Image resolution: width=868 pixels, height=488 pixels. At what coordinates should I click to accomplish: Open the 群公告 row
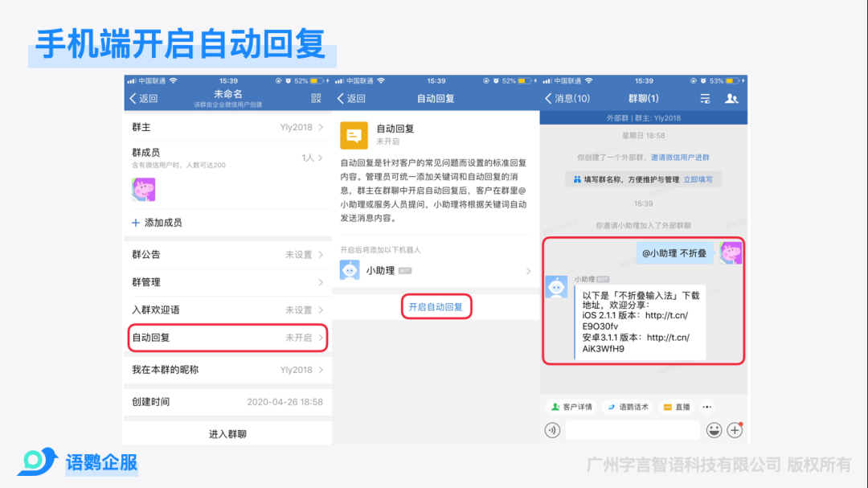pyautogui.click(x=228, y=254)
